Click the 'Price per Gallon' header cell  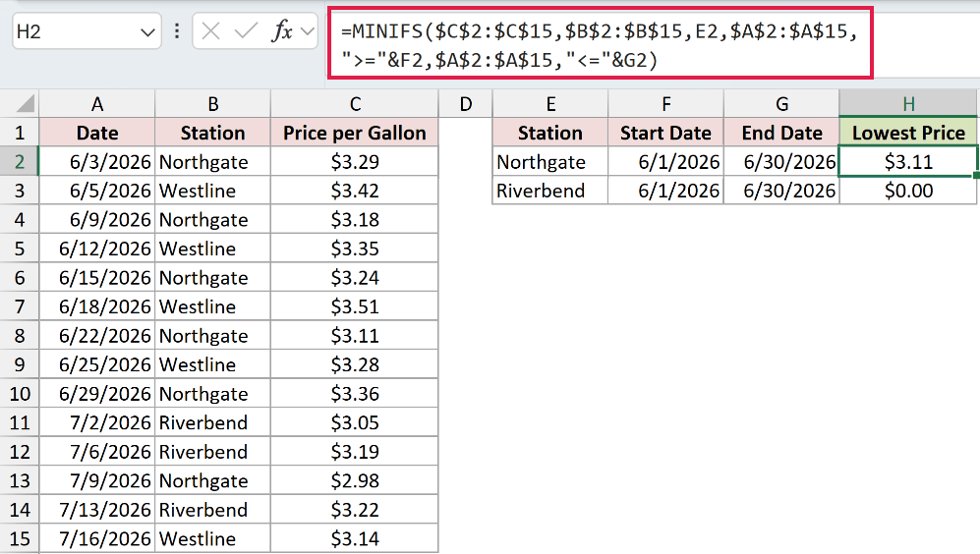pos(355,133)
